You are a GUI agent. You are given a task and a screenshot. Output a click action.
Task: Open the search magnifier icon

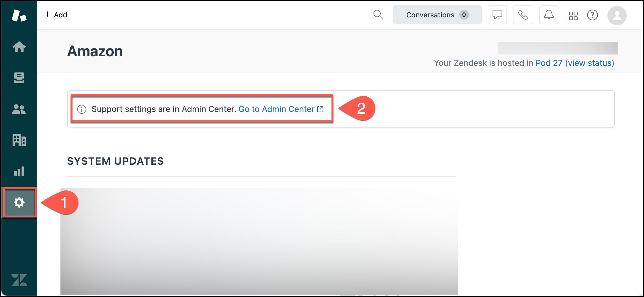point(378,14)
